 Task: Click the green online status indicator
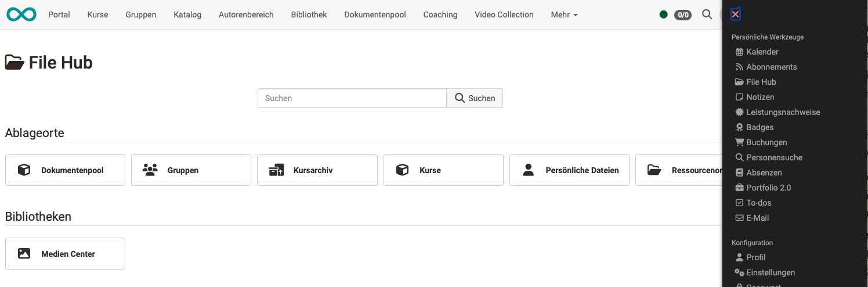664,15
